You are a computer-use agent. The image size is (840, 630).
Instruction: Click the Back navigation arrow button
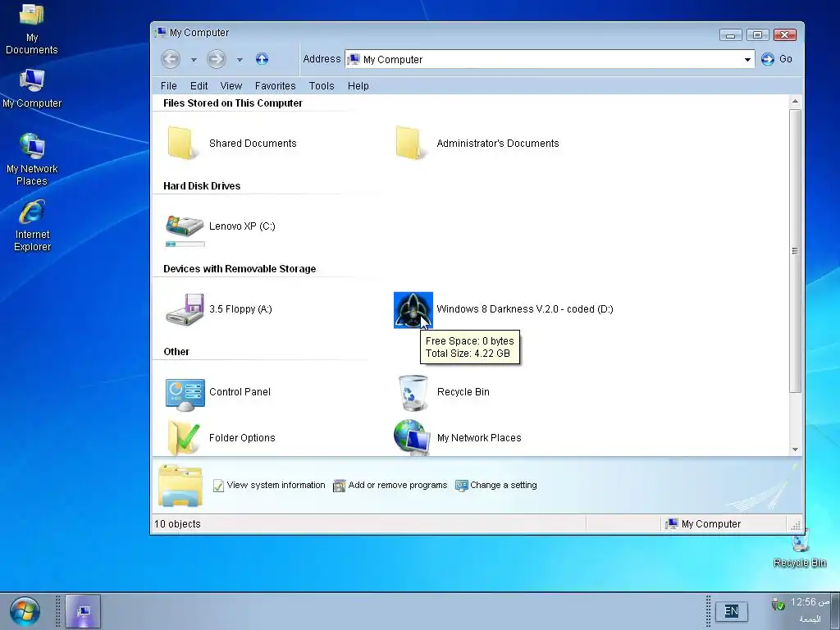click(x=171, y=59)
